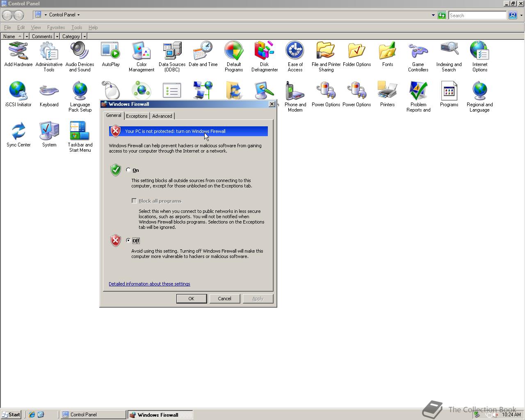
Task: Open Internet Options
Action: coord(480,57)
